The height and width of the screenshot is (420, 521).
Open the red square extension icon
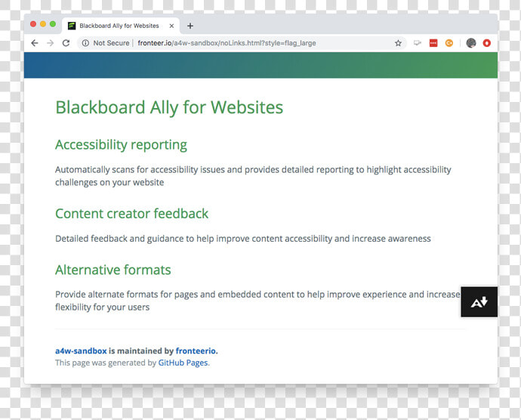(x=433, y=43)
